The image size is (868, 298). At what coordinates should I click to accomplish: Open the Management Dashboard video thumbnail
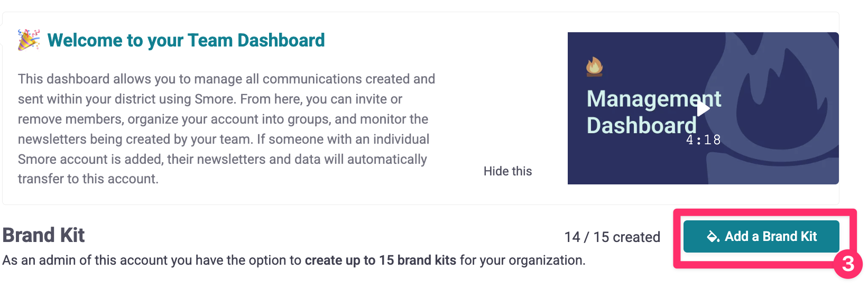[x=703, y=108]
